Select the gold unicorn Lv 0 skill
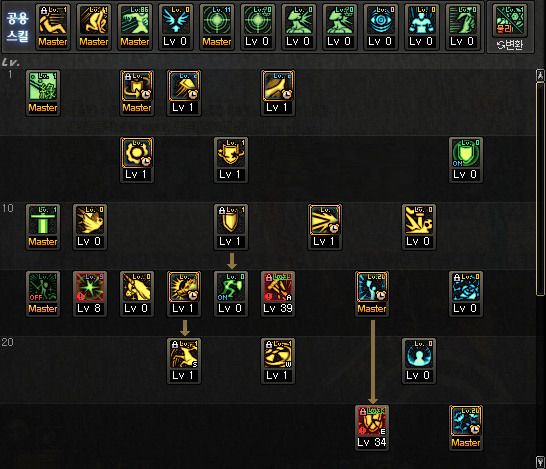The height and width of the screenshot is (469, 546). (x=137, y=294)
